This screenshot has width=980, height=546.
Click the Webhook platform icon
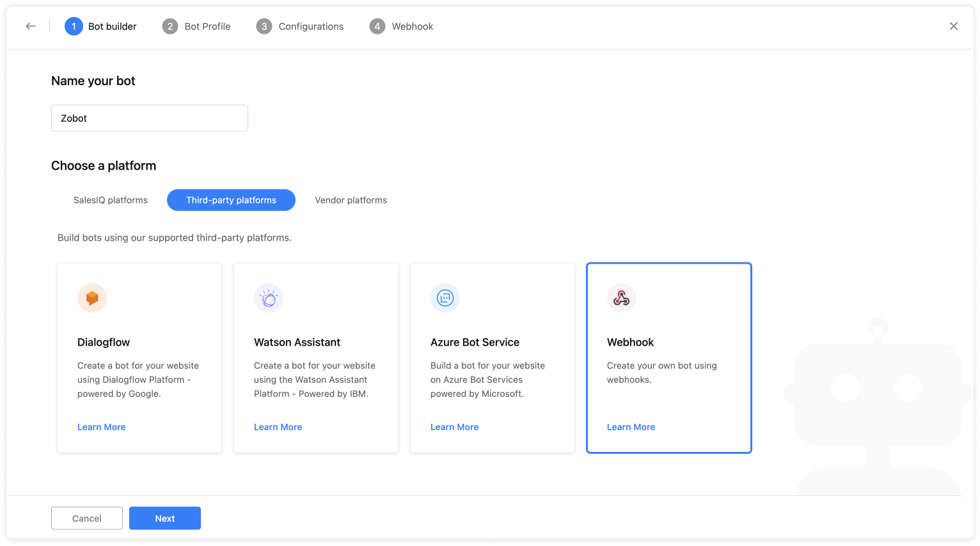click(x=621, y=298)
